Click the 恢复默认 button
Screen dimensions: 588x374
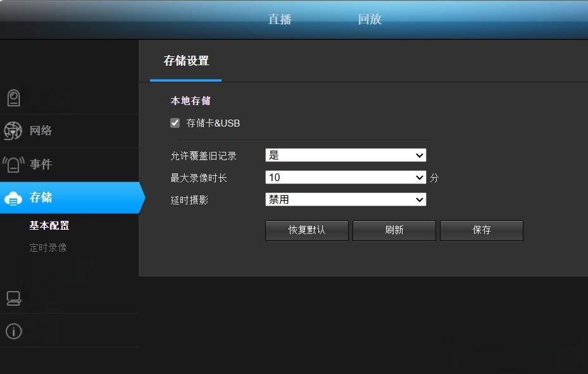click(307, 230)
